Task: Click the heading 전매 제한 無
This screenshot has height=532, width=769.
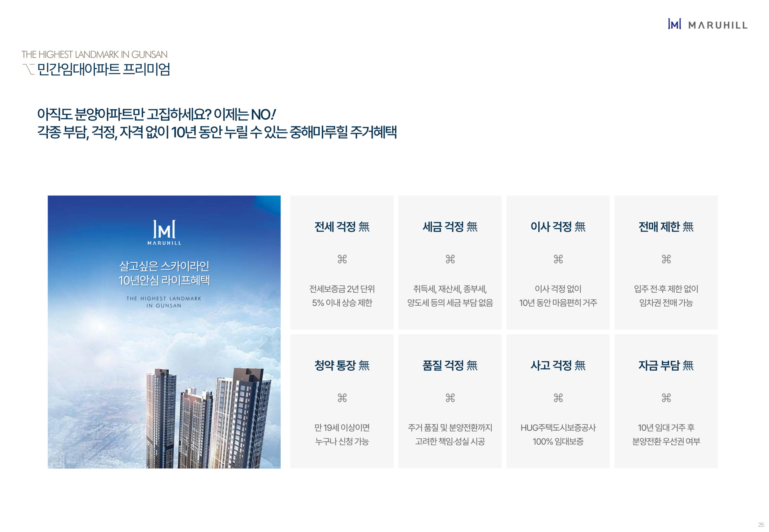Action: [x=666, y=227]
